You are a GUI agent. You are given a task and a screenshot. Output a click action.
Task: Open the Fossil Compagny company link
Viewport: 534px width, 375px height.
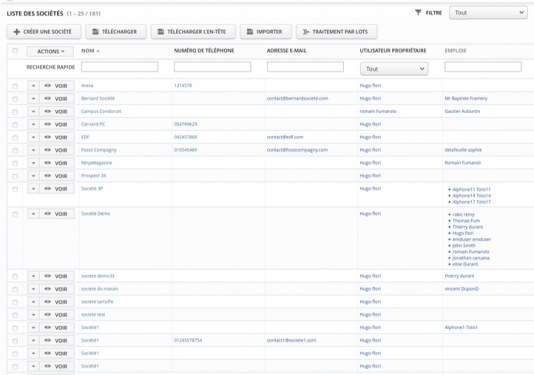tap(99, 150)
